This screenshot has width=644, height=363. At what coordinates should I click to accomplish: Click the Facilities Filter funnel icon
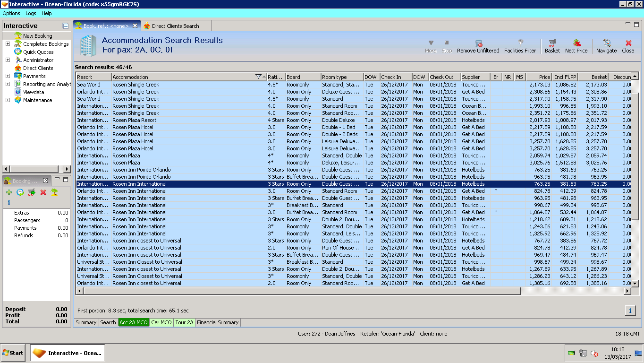point(520,43)
